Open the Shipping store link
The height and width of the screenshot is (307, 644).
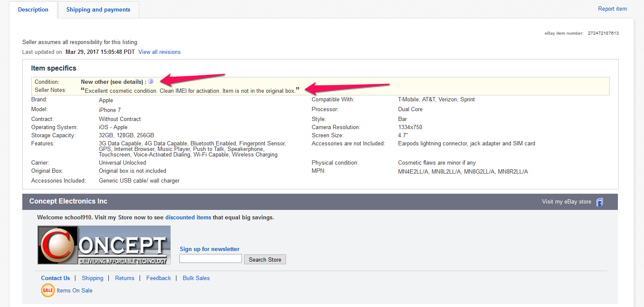(x=92, y=278)
